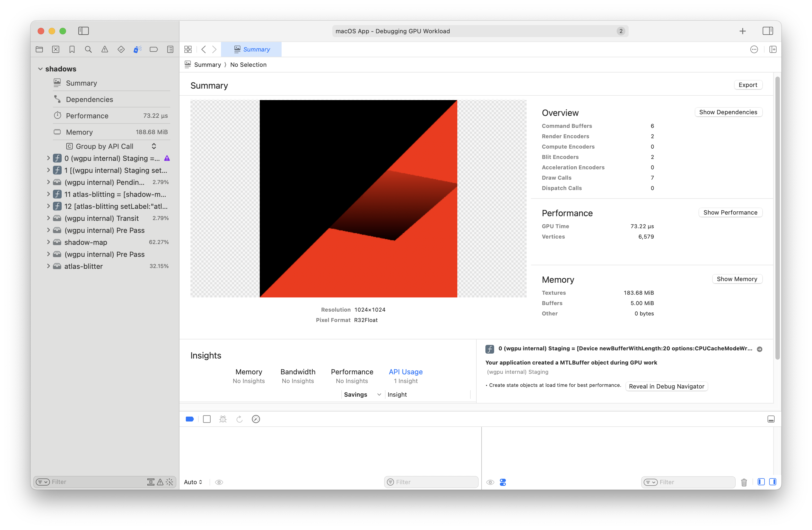Add an editor on the right
Image resolution: width=812 pixels, height=530 pixels.
pos(773,49)
